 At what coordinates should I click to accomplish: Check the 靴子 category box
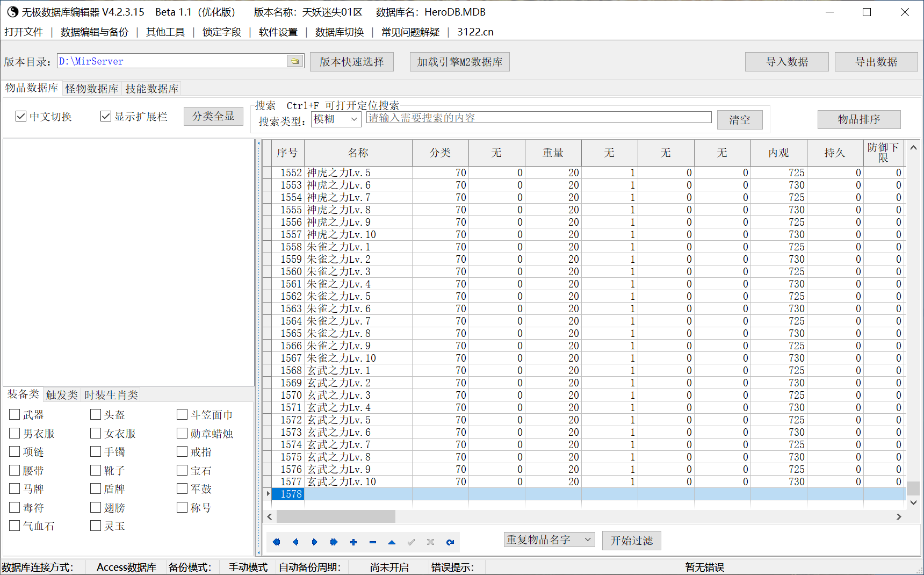pos(96,470)
